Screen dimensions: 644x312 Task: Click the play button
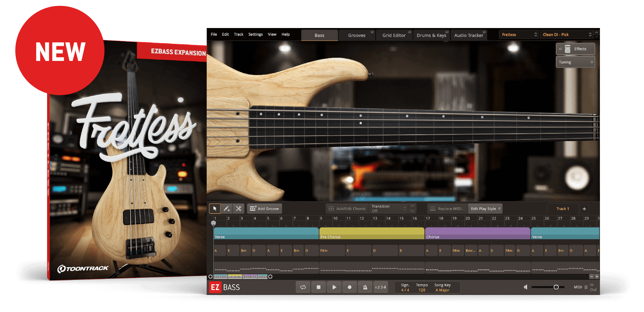point(334,287)
